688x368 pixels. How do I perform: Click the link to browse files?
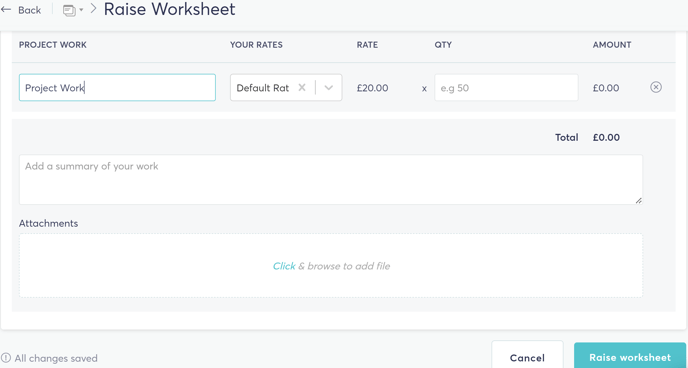click(x=284, y=266)
